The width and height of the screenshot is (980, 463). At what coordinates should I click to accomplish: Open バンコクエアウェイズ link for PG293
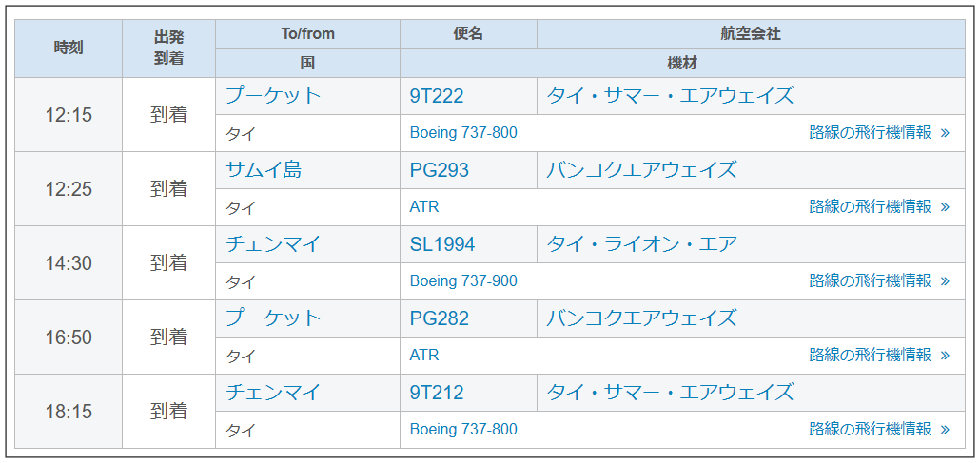coord(641,169)
